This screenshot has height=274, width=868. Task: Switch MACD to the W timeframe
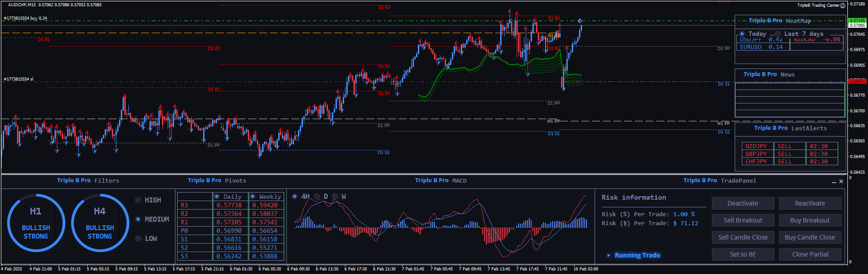[x=335, y=197]
